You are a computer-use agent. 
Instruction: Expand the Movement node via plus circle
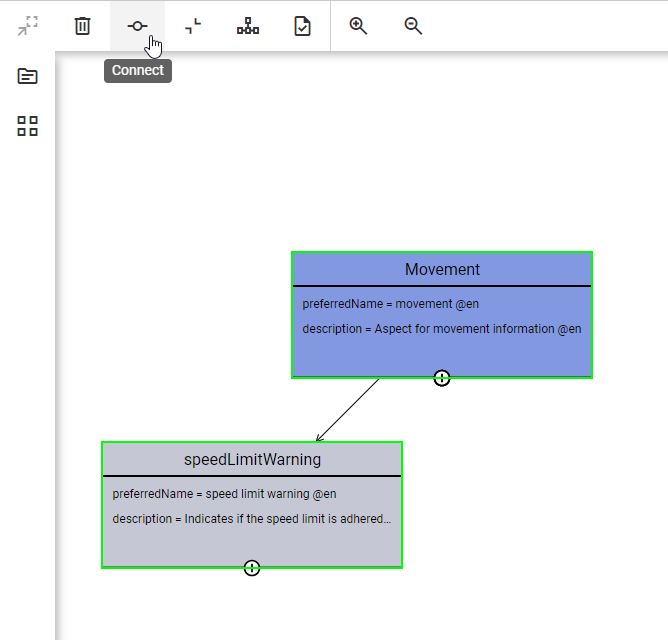[442, 378]
